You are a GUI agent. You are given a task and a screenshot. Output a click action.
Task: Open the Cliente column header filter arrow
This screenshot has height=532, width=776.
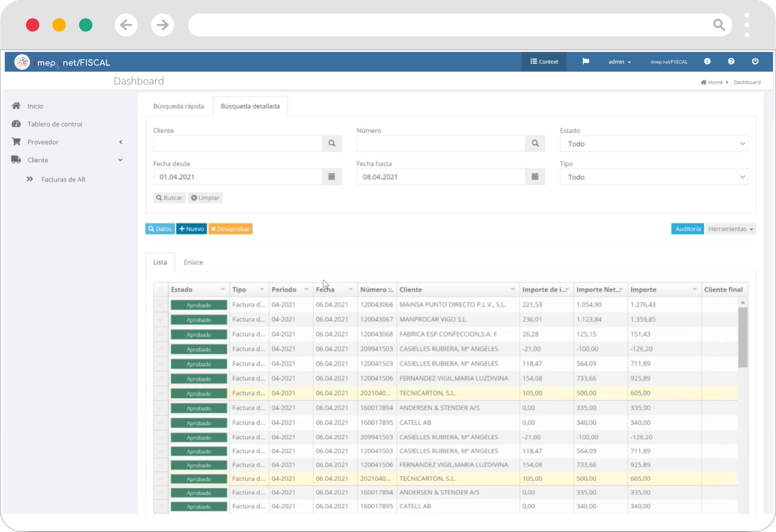click(x=513, y=289)
